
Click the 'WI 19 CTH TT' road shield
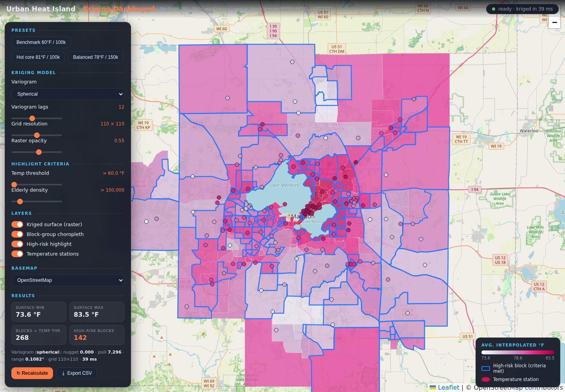(x=461, y=139)
